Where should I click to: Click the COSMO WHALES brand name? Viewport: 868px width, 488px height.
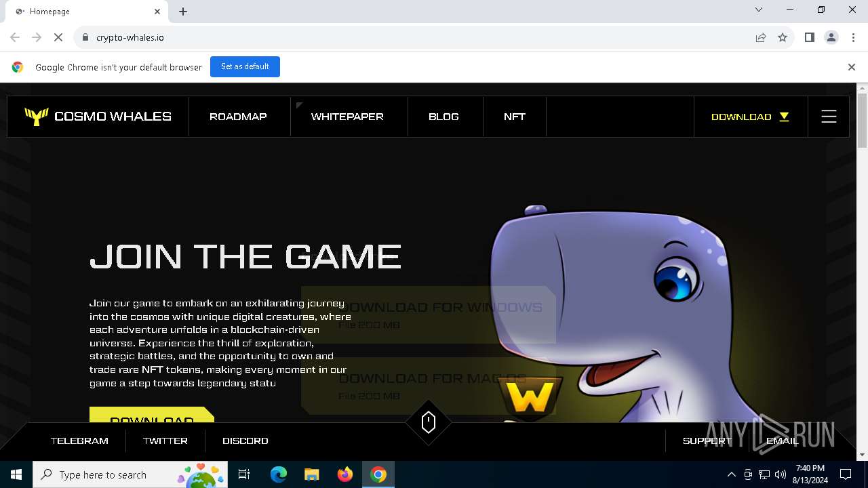pos(113,117)
